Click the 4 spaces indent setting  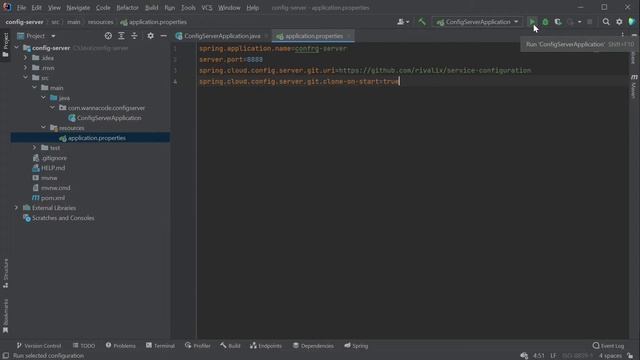[x=610, y=356]
